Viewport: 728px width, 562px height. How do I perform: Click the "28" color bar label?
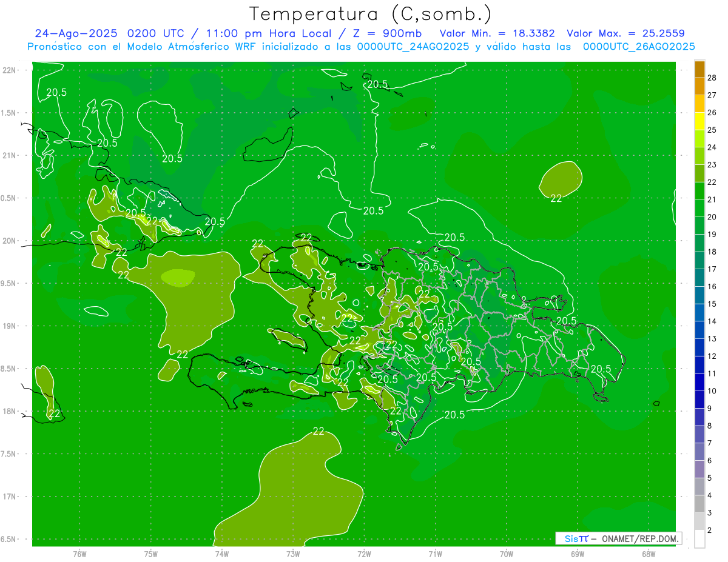[712, 77]
